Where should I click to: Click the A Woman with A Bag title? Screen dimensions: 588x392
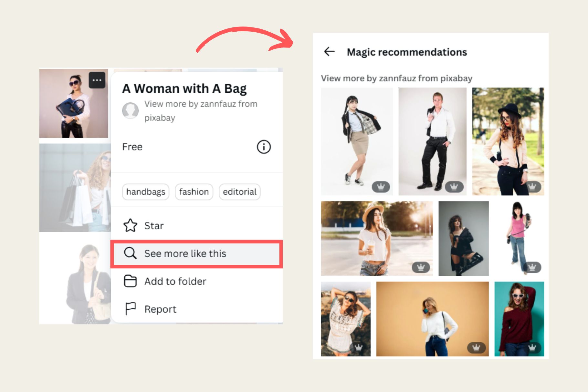(184, 88)
